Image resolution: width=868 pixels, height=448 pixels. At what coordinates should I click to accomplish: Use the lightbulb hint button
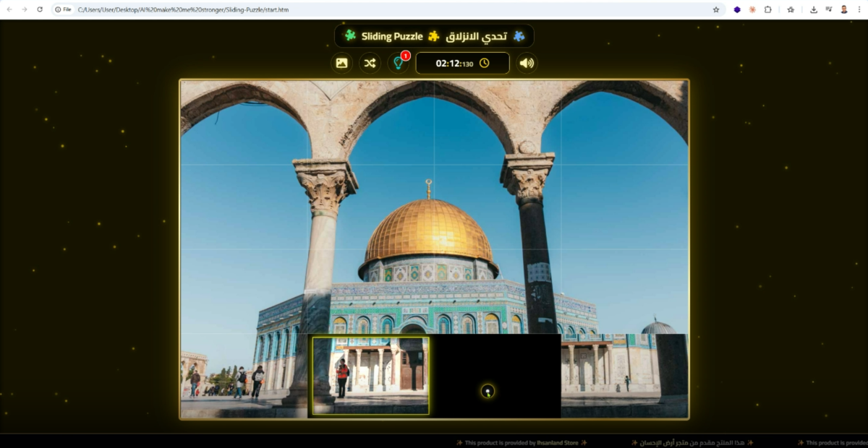pos(397,63)
